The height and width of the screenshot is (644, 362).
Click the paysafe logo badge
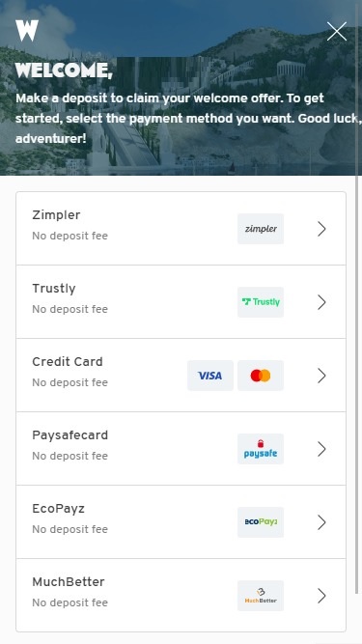tap(261, 449)
